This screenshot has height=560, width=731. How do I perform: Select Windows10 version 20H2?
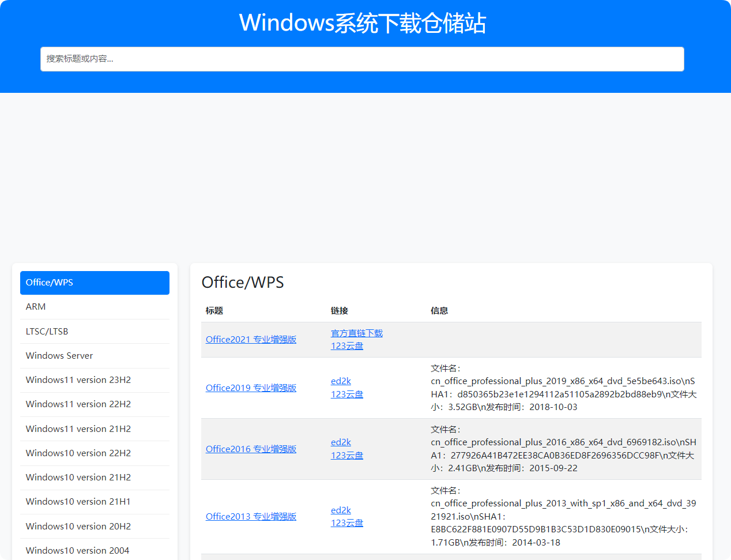pos(95,527)
